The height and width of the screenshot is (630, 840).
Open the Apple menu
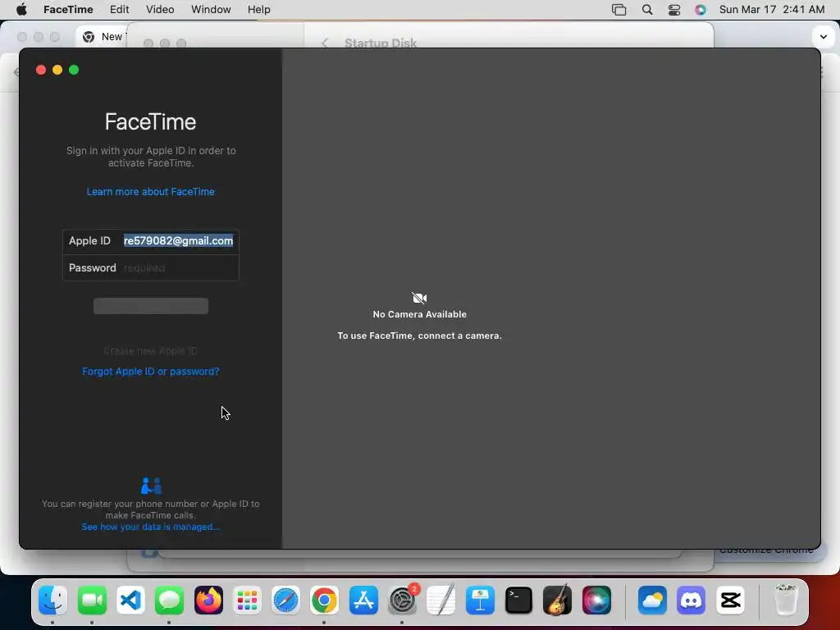pyautogui.click(x=21, y=10)
